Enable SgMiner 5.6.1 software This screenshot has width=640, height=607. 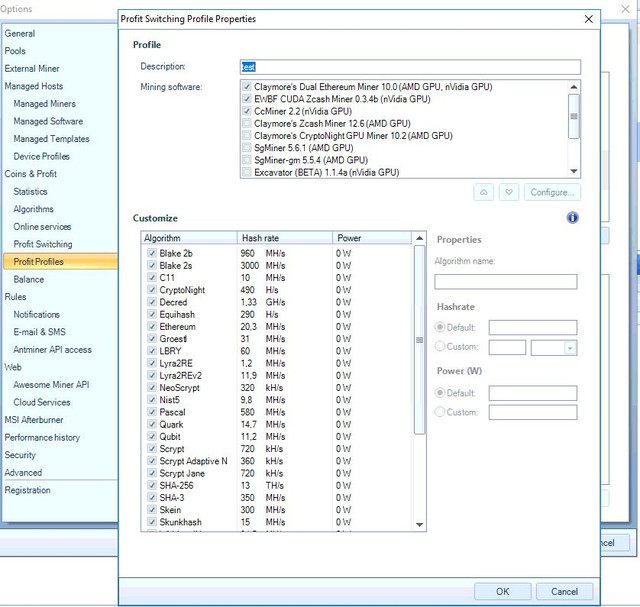click(247, 148)
